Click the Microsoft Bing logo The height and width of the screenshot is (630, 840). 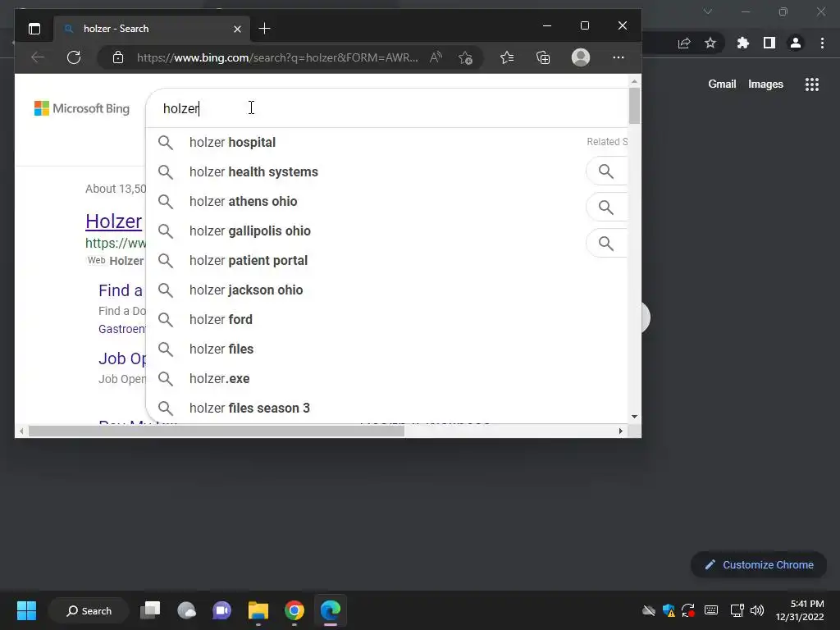click(82, 108)
